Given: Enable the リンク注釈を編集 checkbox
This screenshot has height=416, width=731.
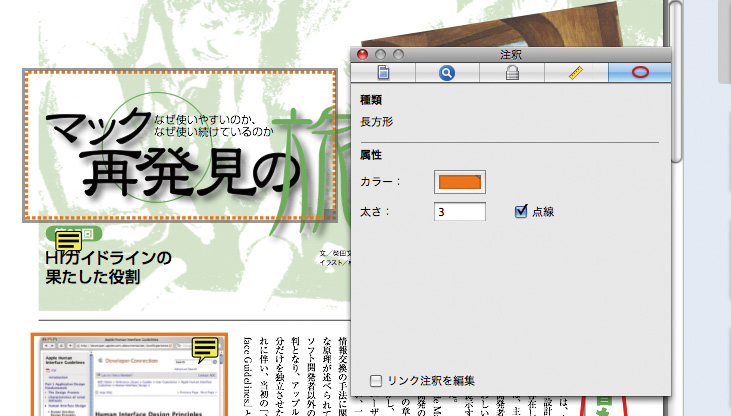Looking at the screenshot, I should [376, 381].
